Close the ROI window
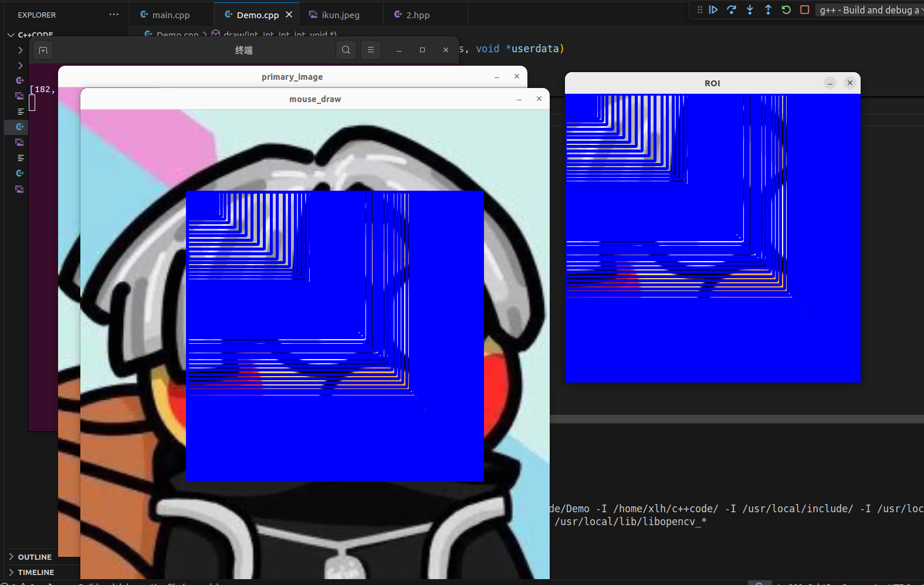Image resolution: width=924 pixels, height=585 pixels. click(x=850, y=83)
